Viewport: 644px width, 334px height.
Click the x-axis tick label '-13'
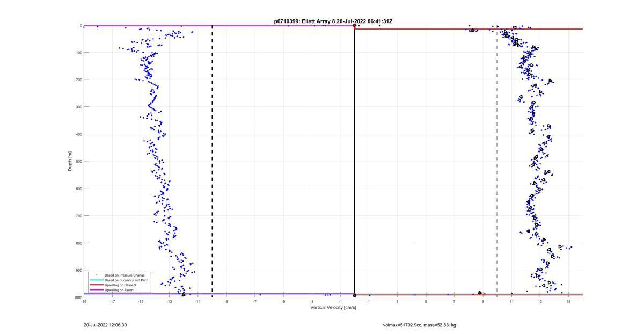(169, 302)
